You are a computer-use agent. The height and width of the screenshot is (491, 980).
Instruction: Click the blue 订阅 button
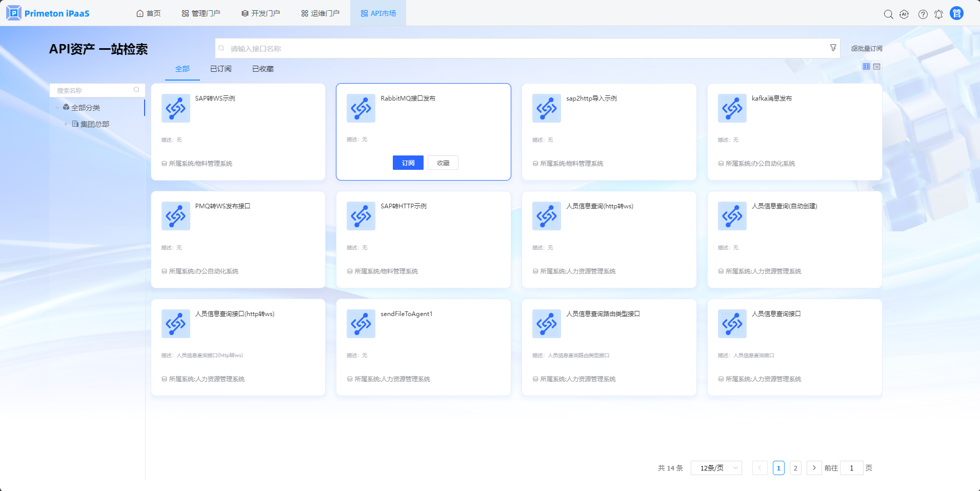pos(408,163)
